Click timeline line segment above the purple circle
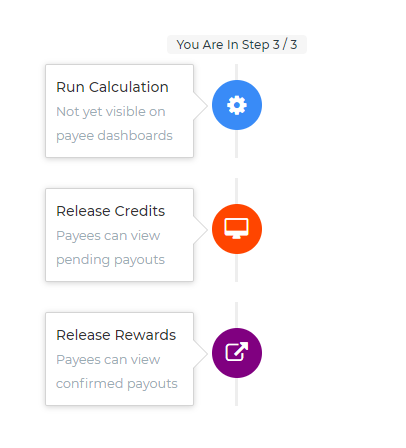The height and width of the screenshot is (448, 406). point(236,315)
